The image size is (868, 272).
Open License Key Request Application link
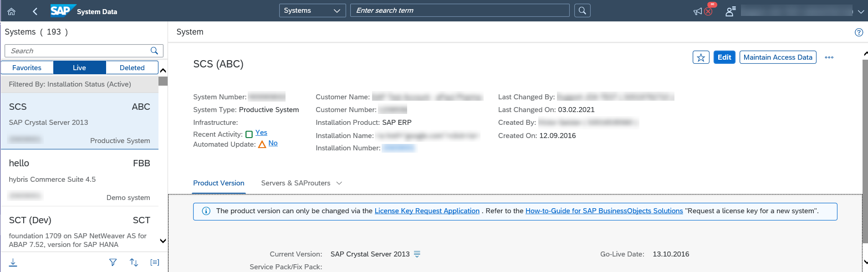[427, 211]
